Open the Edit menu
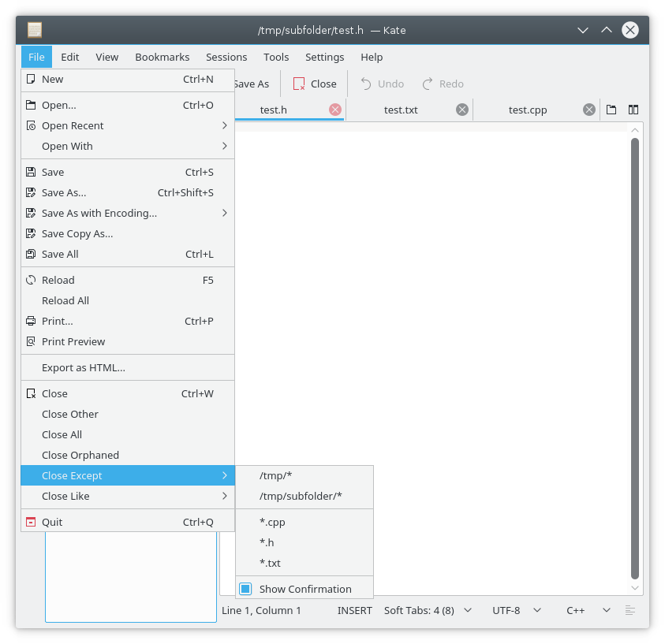Screen dimensions: 665x644 click(70, 57)
